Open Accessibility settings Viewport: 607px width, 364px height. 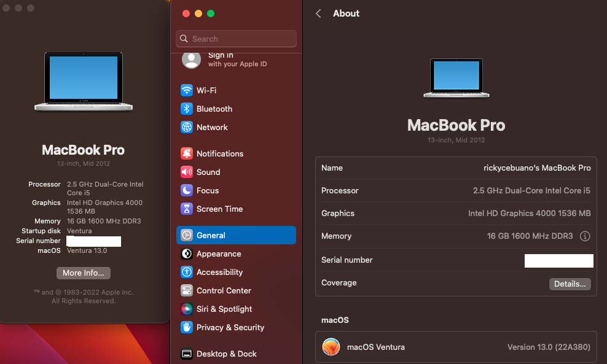219,272
